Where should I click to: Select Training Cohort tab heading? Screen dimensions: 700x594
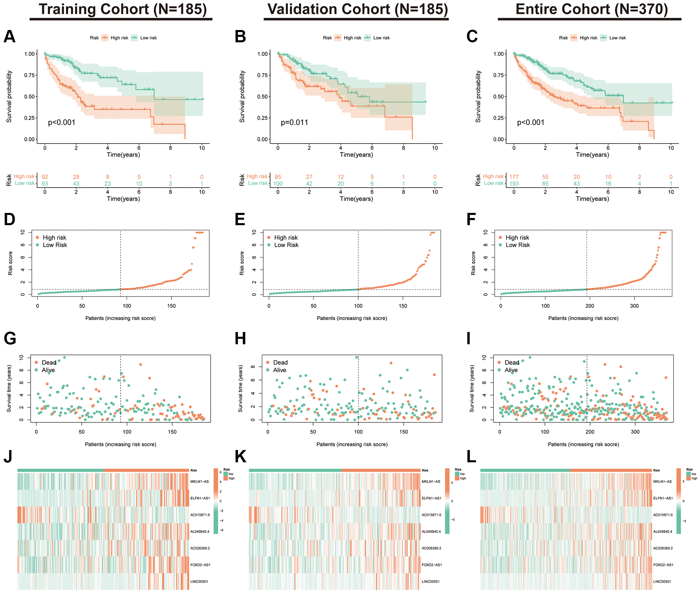click(x=117, y=10)
